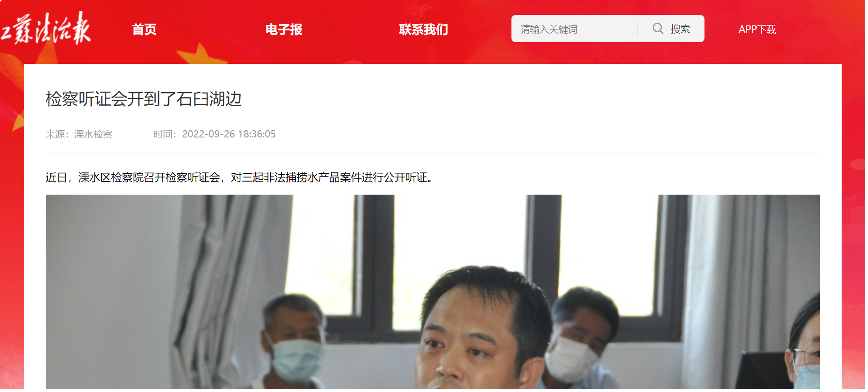Click the source name 溧水检察
This screenshot has height=392, width=868.
pos(94,135)
